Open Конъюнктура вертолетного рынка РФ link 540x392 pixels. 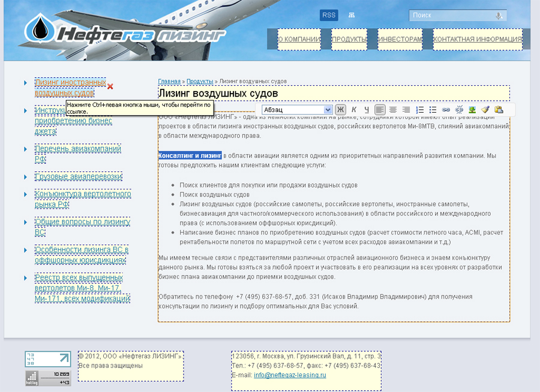pyautogui.click(x=83, y=199)
